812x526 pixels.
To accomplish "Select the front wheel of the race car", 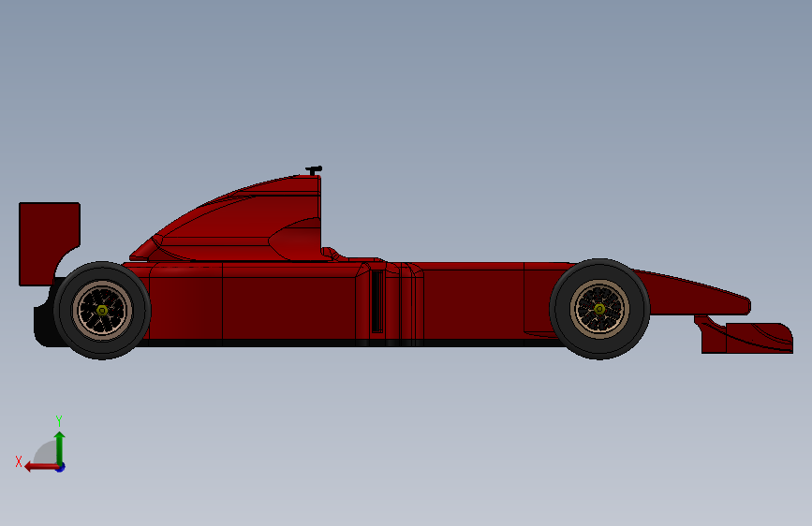I will [599, 309].
